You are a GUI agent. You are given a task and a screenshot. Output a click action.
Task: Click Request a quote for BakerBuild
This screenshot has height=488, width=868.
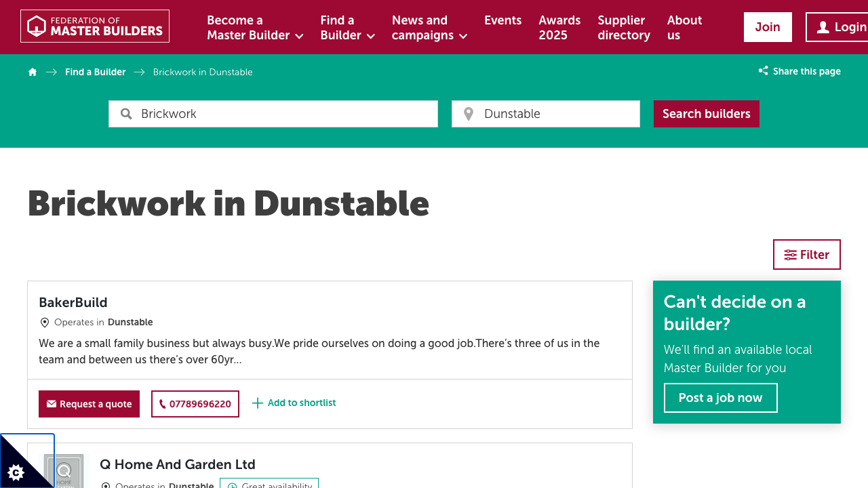89,404
